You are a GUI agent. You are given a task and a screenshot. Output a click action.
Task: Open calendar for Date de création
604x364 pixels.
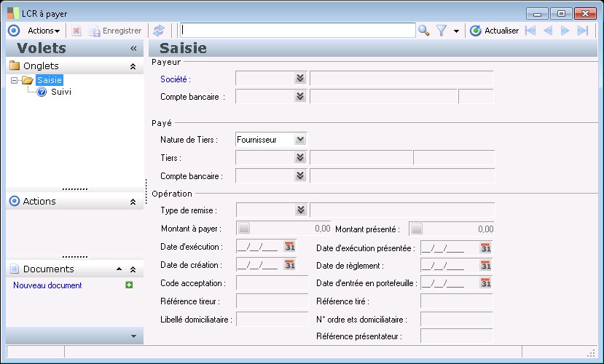tap(290, 264)
